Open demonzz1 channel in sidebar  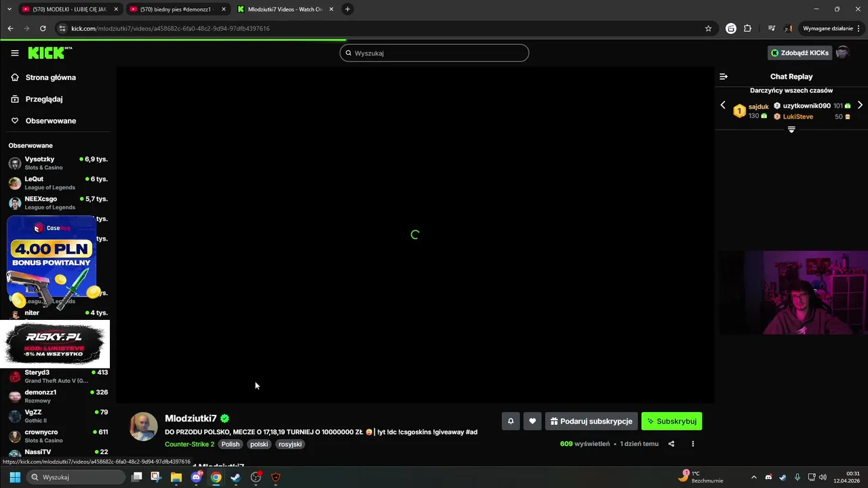[x=58, y=396]
